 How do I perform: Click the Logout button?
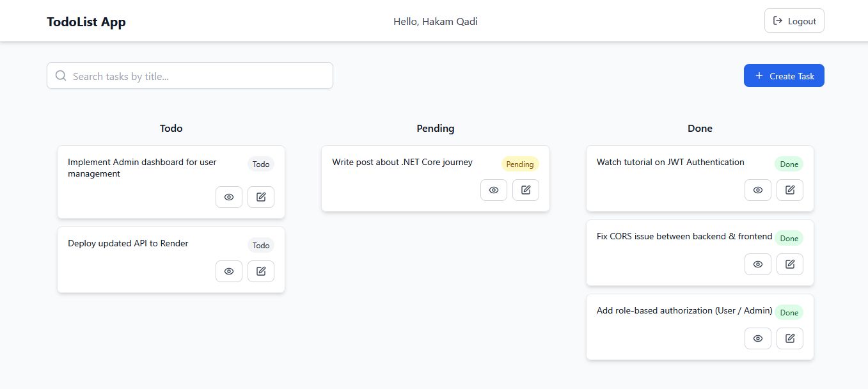click(794, 20)
